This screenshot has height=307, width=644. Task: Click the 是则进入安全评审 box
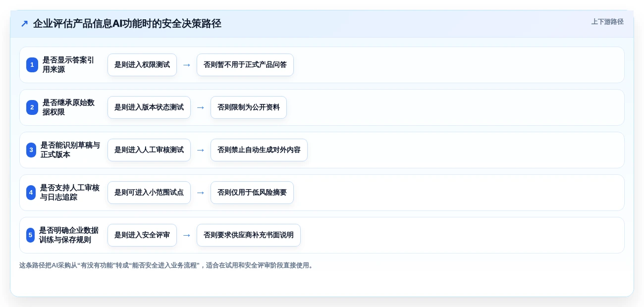tap(142, 235)
